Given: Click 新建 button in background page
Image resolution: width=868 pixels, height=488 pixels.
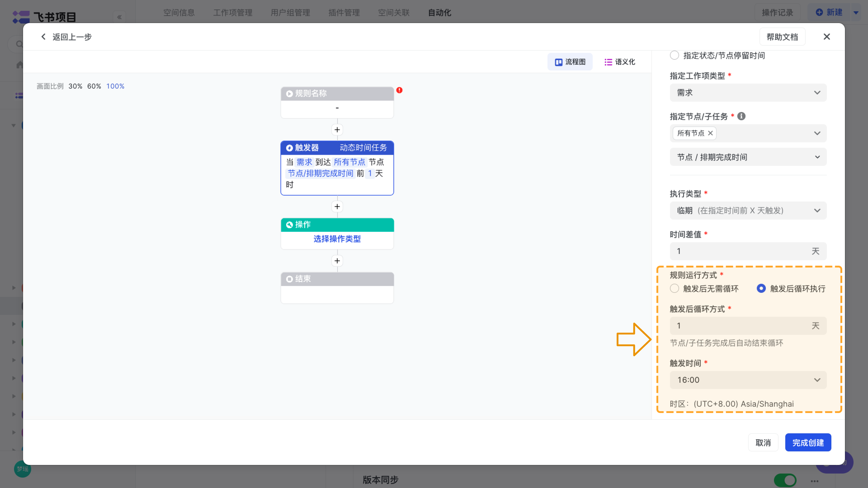Looking at the screenshot, I should (829, 12).
